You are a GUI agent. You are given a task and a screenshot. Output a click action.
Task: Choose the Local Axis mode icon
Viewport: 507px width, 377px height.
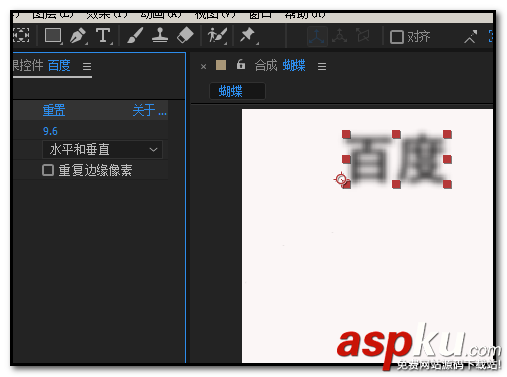(x=317, y=36)
